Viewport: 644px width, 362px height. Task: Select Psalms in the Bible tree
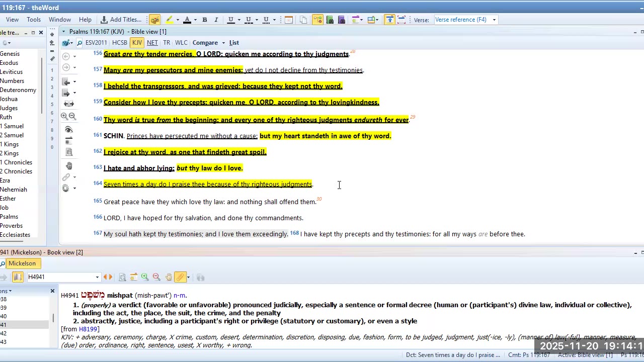[9, 217]
